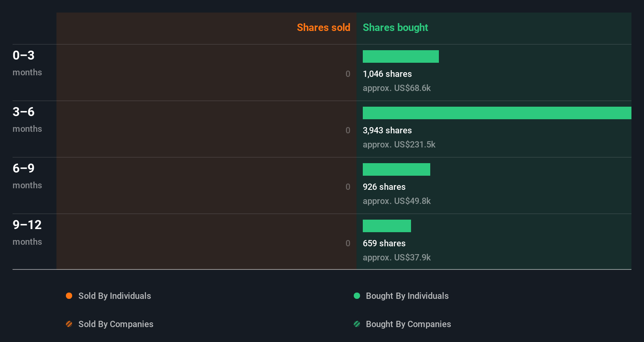
Task: Click the sold count 0 in 9–12 months row
Action: [348, 243]
